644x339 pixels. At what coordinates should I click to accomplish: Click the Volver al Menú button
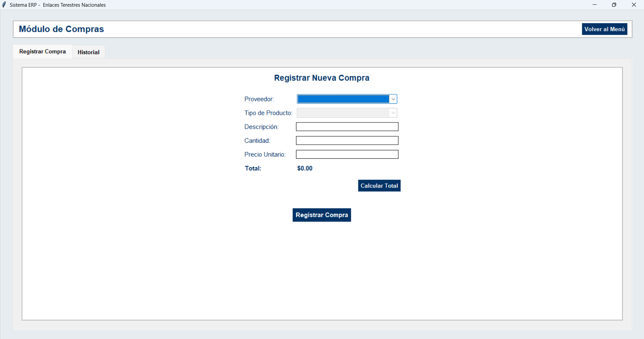pos(604,29)
